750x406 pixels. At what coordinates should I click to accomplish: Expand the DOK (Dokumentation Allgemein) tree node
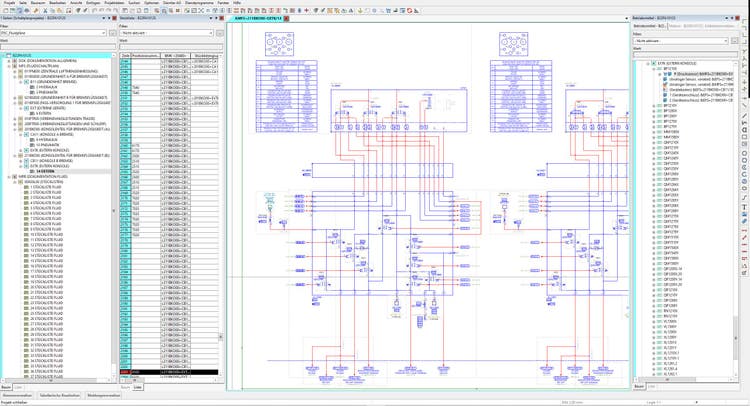coord(11,61)
